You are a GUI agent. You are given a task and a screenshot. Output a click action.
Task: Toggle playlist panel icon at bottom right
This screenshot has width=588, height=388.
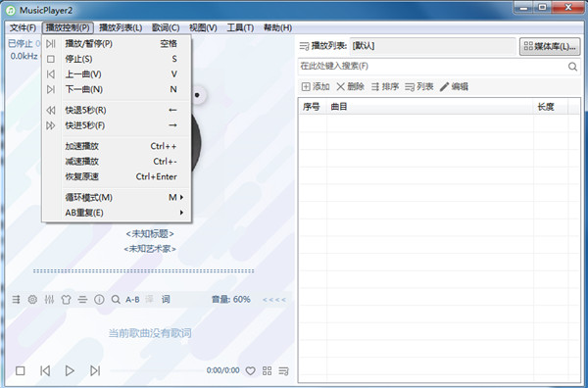283,371
